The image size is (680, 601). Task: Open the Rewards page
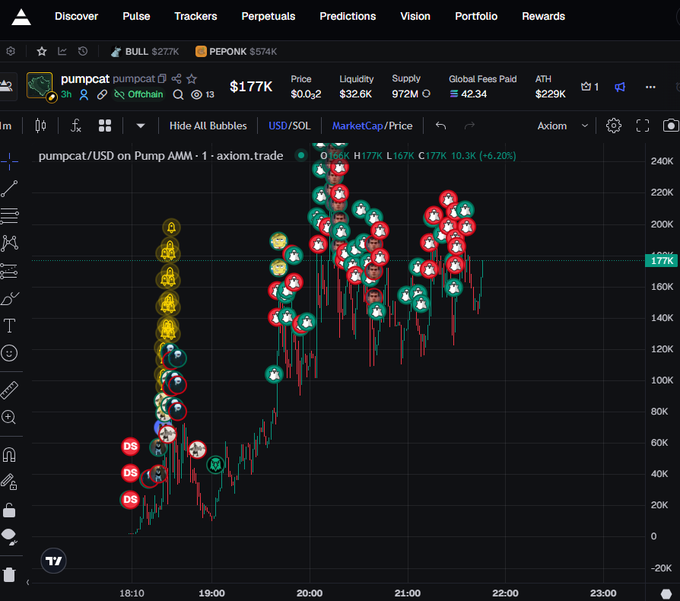pos(543,16)
